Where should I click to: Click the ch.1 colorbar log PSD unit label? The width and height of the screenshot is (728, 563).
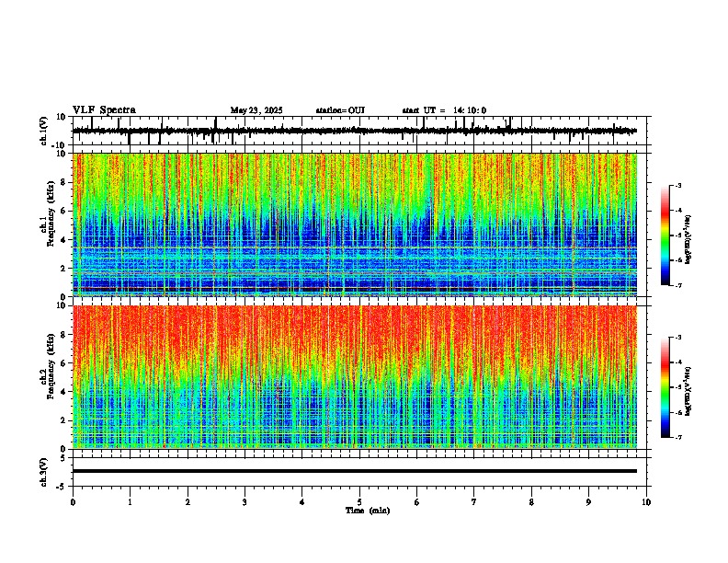(688, 240)
